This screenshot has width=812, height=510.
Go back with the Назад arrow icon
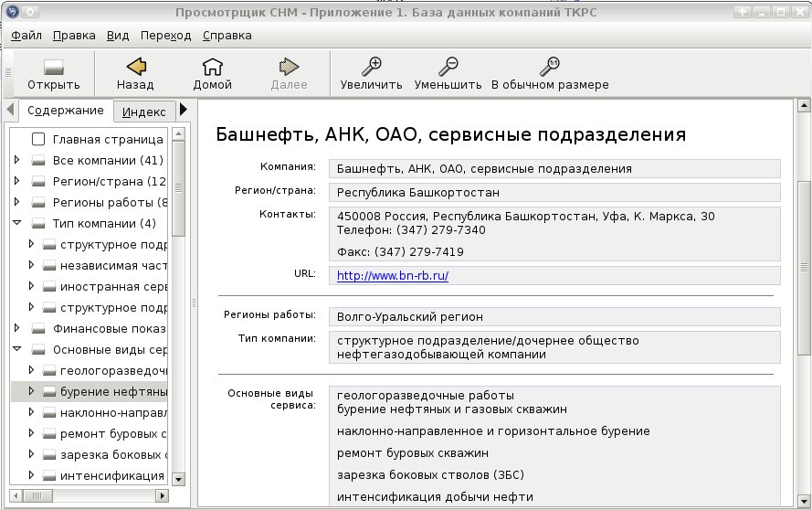(x=136, y=67)
